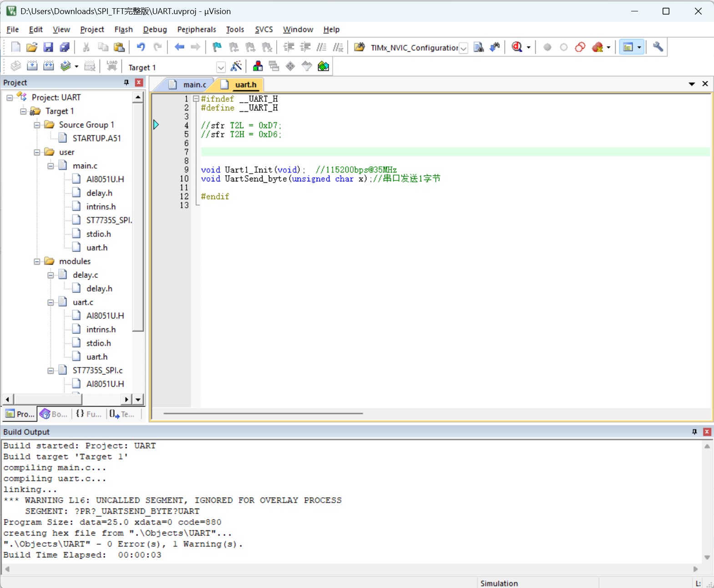Screen dimensions: 714x588
Task: Insert a bookmark with the flag icon
Action: [x=217, y=47]
